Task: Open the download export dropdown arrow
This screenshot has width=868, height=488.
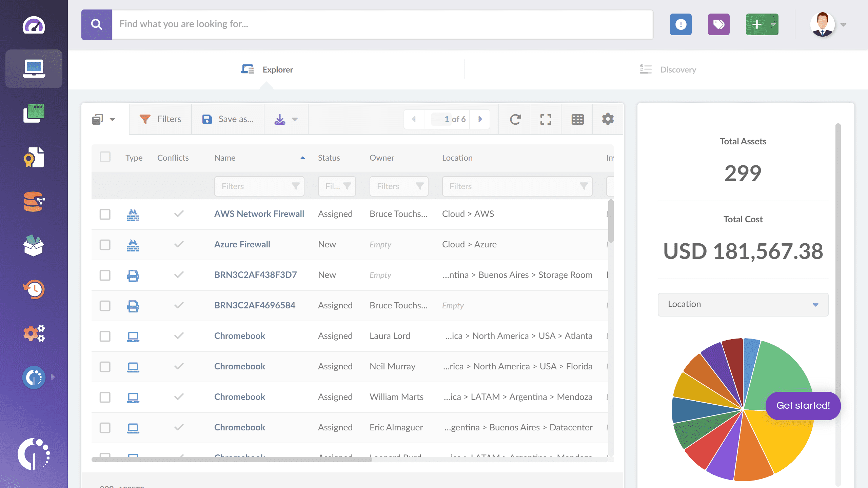Action: tap(295, 119)
